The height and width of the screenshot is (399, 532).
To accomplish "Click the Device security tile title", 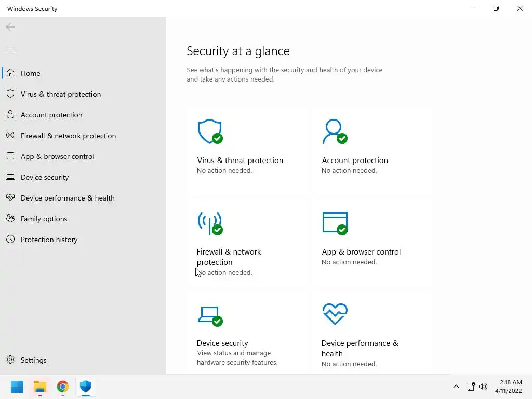I will pyautogui.click(x=222, y=343).
